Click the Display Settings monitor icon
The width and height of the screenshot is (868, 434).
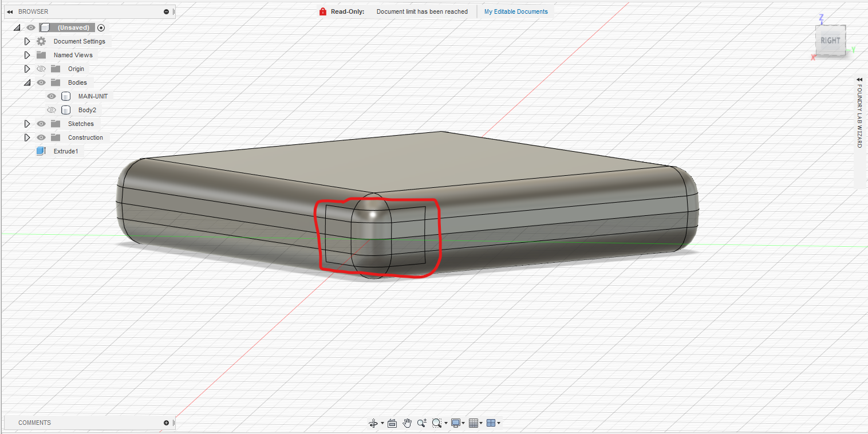455,423
